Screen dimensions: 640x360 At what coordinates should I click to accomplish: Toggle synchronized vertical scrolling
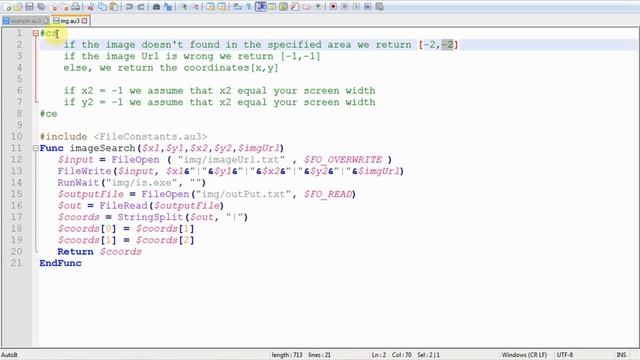tap(211, 7)
